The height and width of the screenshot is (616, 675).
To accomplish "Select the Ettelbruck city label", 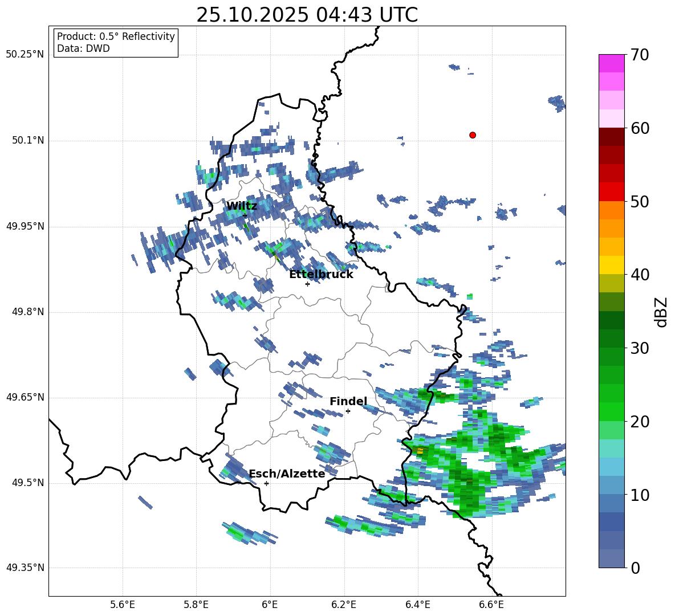I will pos(321,275).
